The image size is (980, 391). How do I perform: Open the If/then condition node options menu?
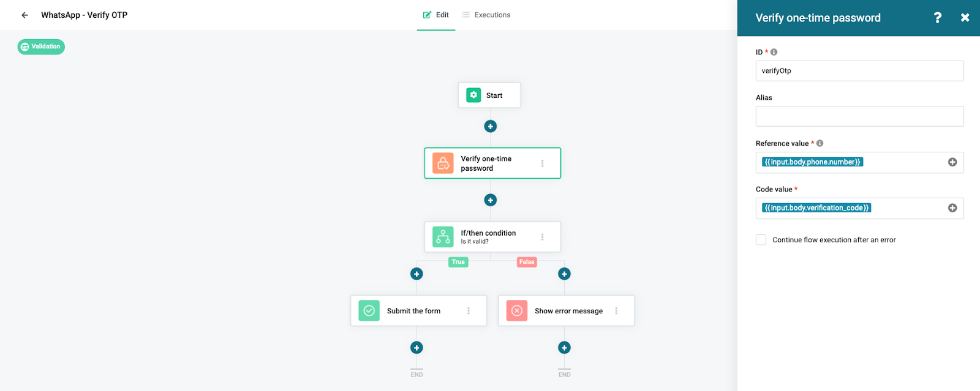pos(542,237)
